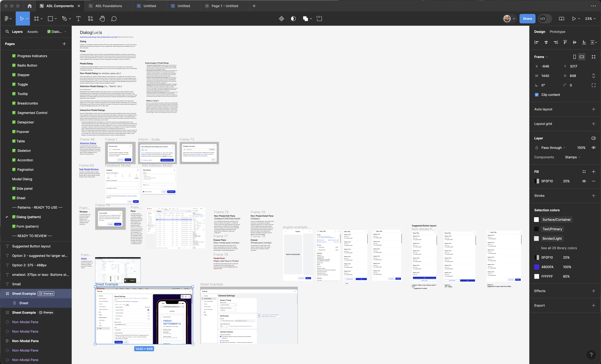Switch to the Assets tab
The height and width of the screenshot is (364, 601).
pos(32,32)
